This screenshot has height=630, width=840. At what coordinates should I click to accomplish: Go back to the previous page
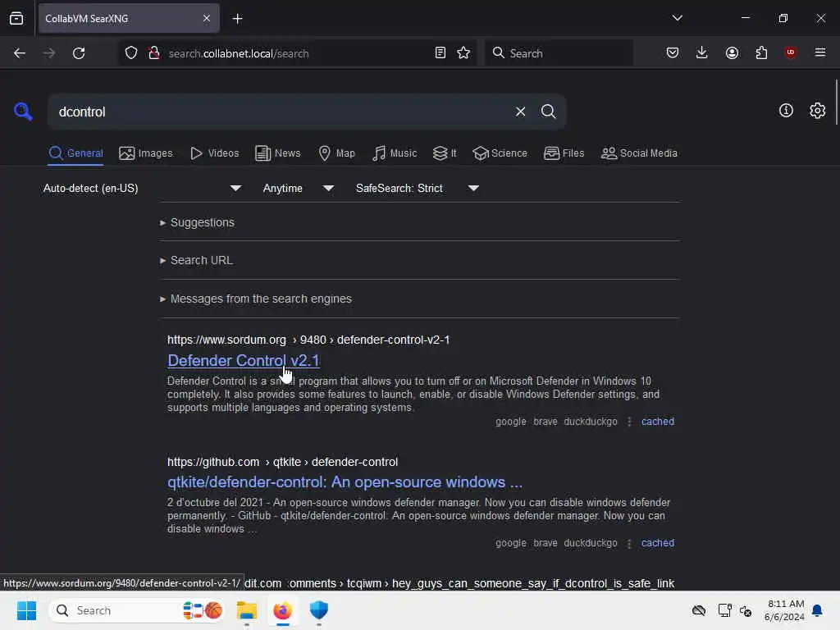20,53
